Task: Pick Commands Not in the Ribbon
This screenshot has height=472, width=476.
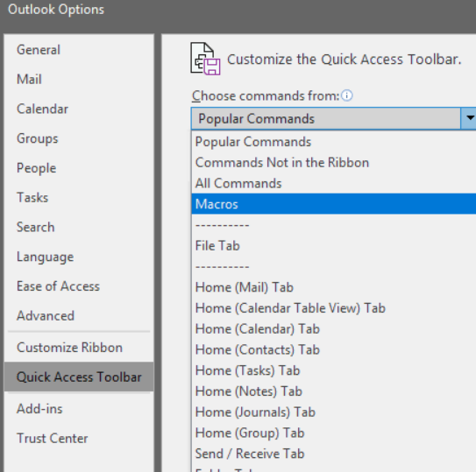Action: 334,162
